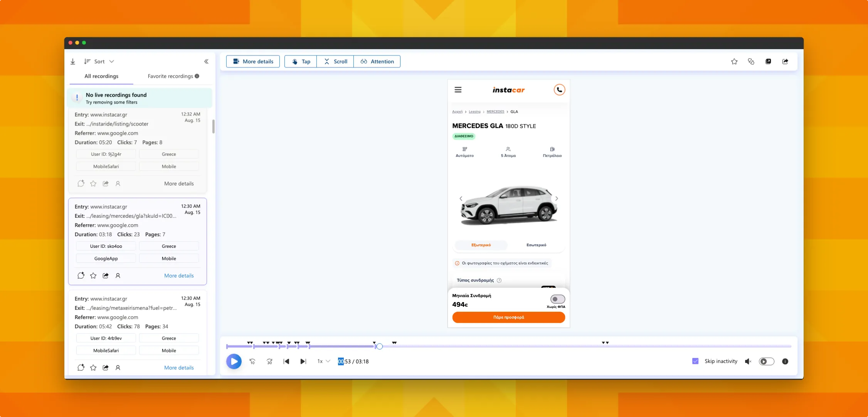
Task: Click the Mercedes GLA car image
Action: [x=509, y=205]
